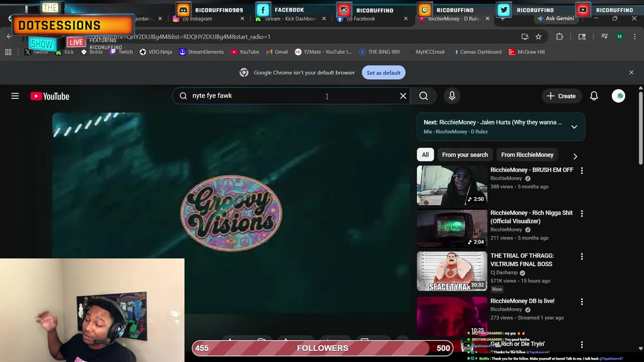The width and height of the screenshot is (644, 362).
Task: Open a new browser tab
Action: coord(503,19)
